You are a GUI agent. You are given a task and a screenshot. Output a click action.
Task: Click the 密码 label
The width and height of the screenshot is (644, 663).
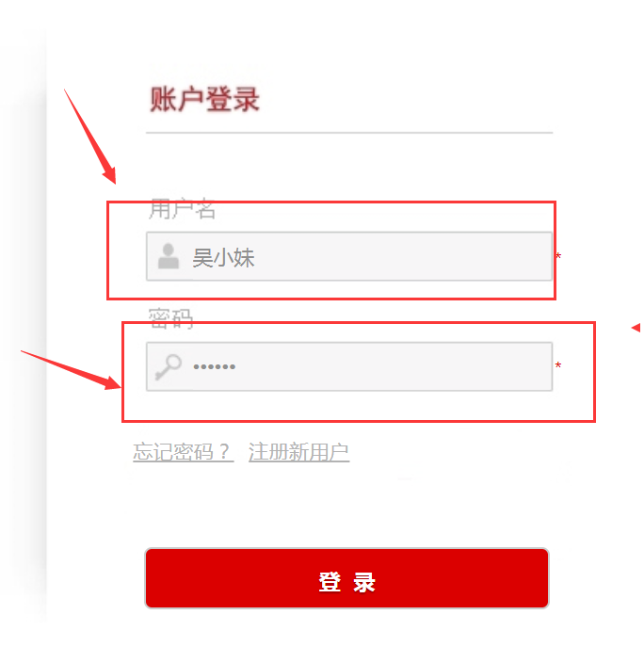170,318
